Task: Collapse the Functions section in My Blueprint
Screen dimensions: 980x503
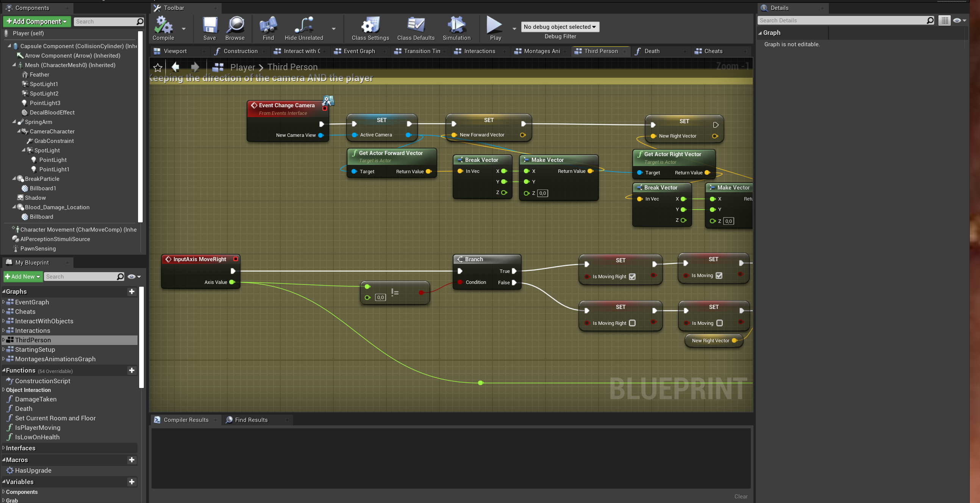Action: (4, 370)
